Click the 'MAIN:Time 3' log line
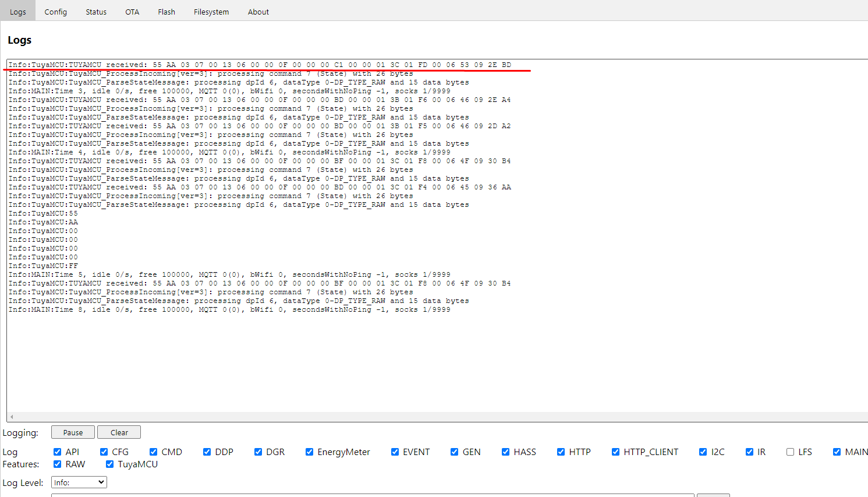 [229, 91]
